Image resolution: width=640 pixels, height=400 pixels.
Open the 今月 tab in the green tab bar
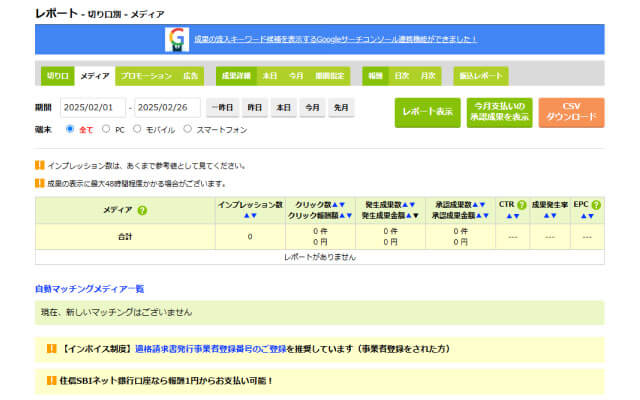296,76
